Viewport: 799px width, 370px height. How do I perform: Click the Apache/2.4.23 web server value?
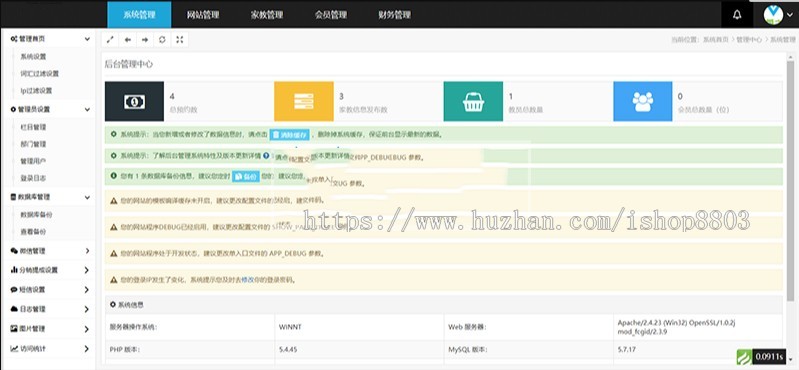(677, 327)
